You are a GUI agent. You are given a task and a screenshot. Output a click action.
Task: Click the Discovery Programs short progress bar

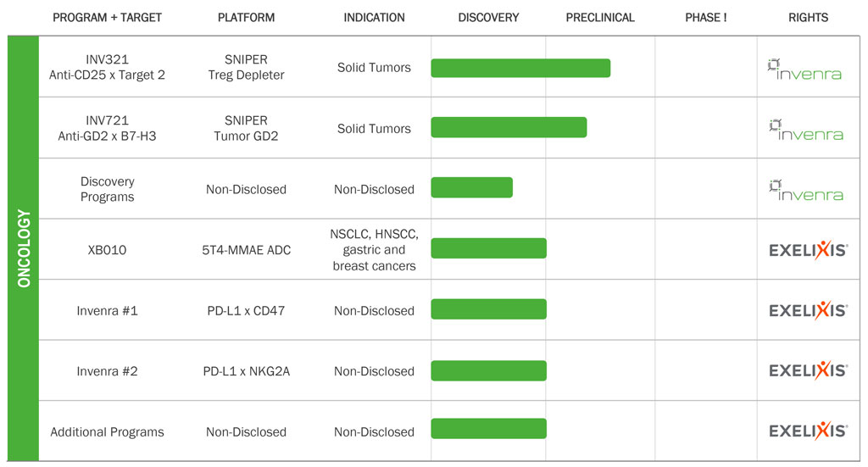click(471, 187)
